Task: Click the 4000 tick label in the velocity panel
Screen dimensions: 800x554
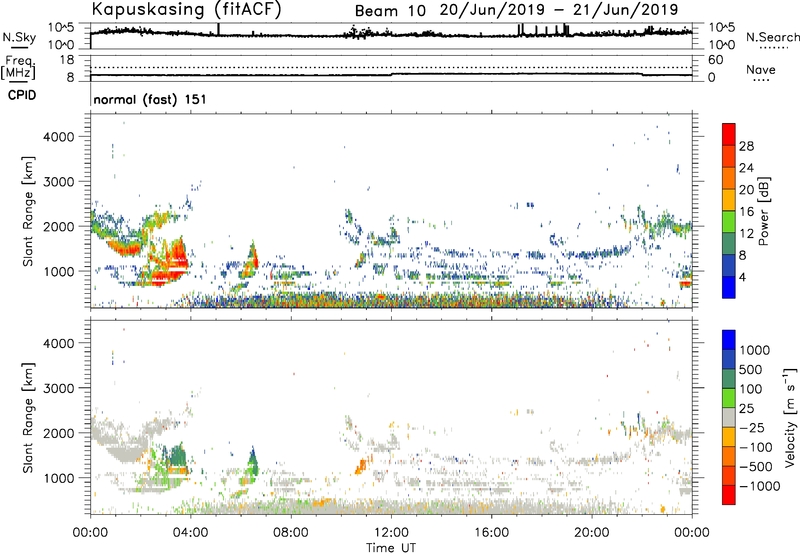Action: click(x=59, y=343)
